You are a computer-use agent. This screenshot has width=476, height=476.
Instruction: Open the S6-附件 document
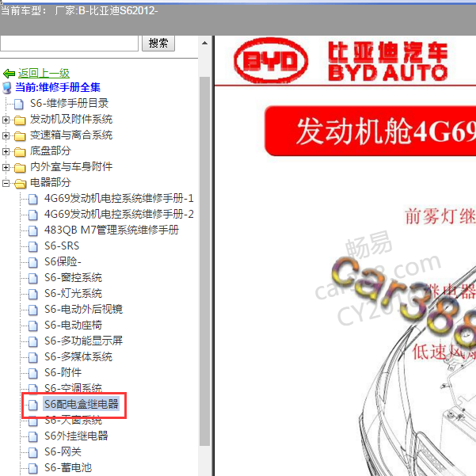point(63,372)
